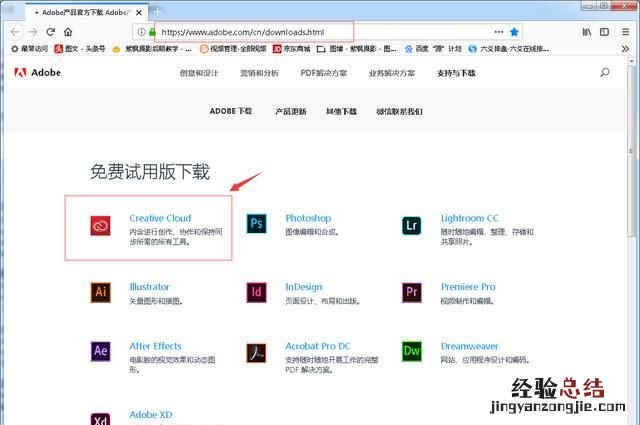Open the Adobe XD download link
The width and height of the screenshot is (640, 425).
click(x=150, y=414)
